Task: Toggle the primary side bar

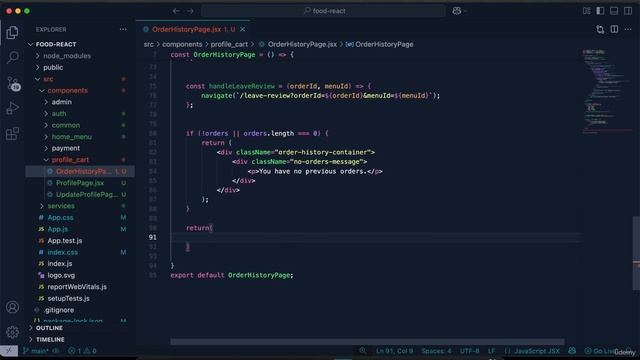Action: point(600,11)
